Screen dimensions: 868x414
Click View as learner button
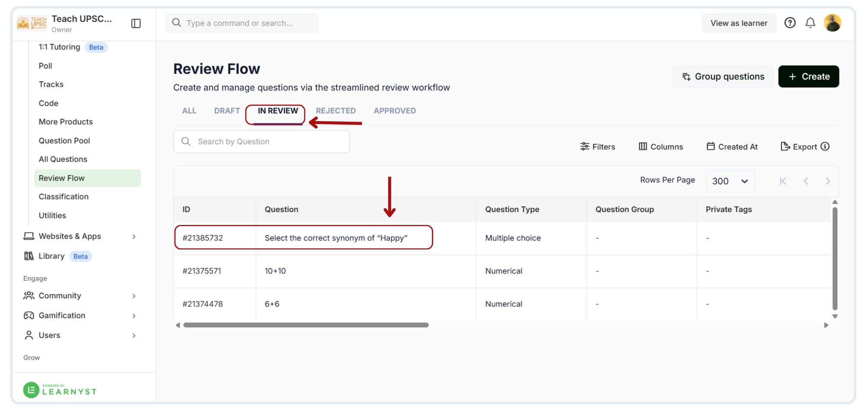[x=739, y=23]
